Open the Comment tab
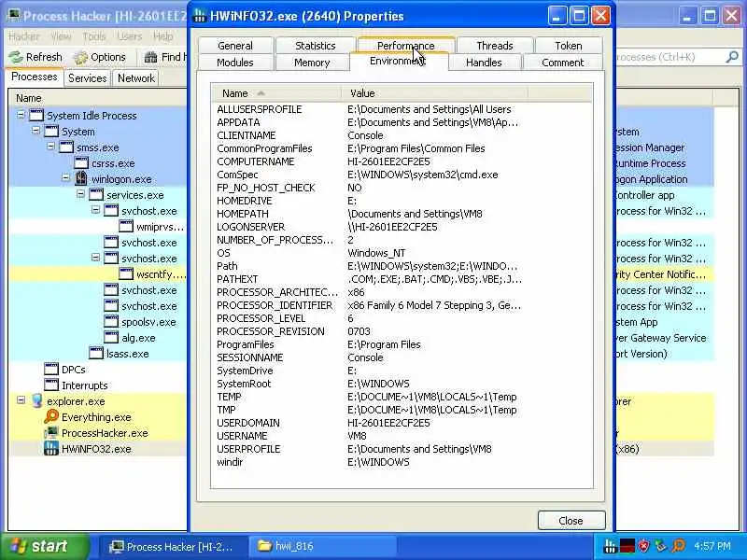The height and width of the screenshot is (560, 747). coord(563,63)
